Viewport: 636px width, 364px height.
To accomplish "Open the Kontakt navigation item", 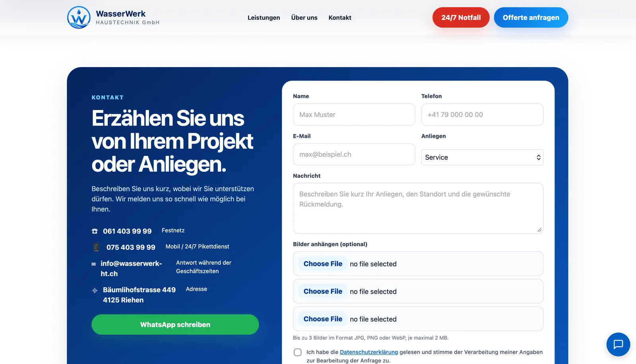I will [x=340, y=17].
